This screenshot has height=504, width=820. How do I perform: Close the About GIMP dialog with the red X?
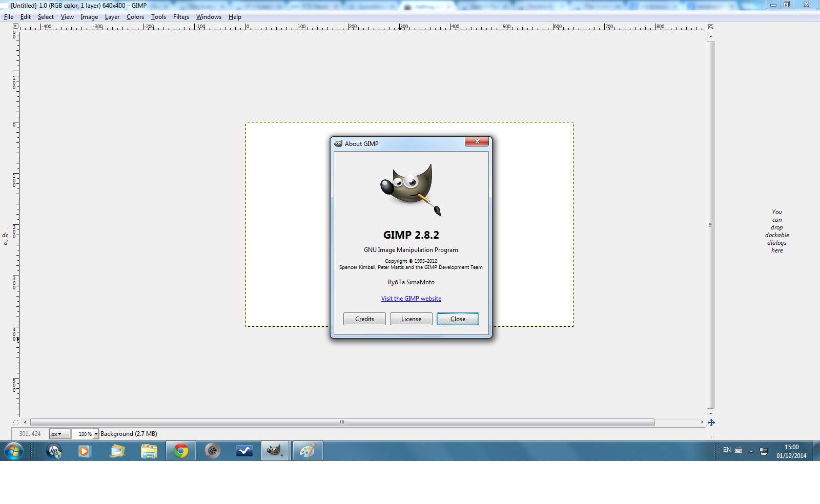pyautogui.click(x=477, y=142)
